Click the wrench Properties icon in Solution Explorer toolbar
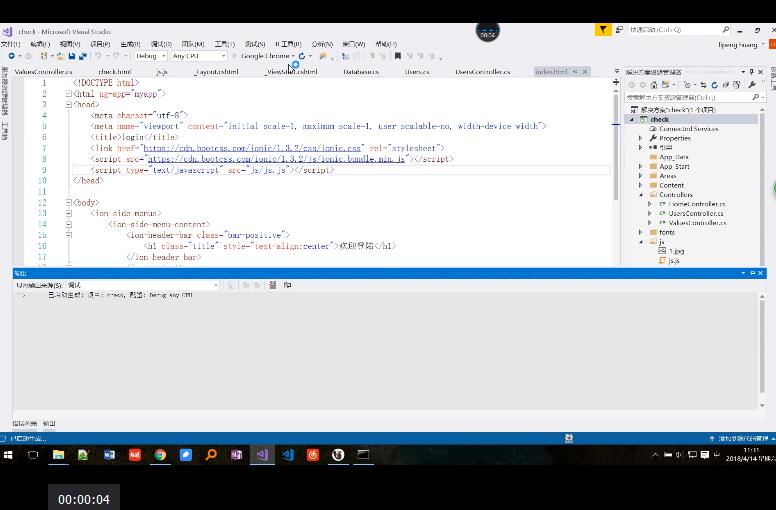 pos(752,85)
